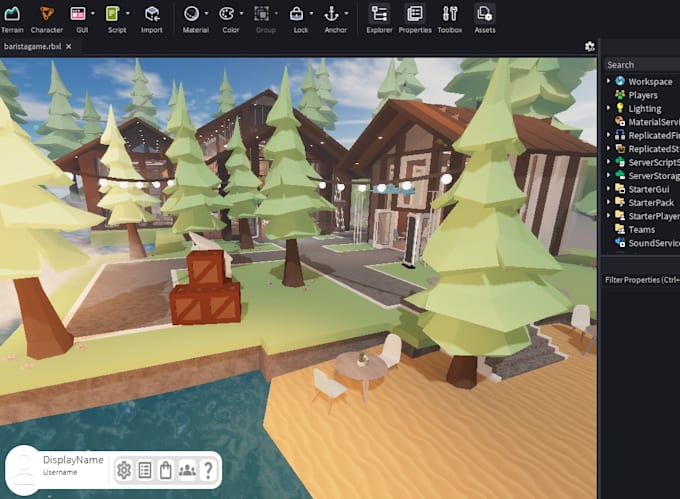Select the Lighting service
The image size is (680, 499).
click(644, 108)
